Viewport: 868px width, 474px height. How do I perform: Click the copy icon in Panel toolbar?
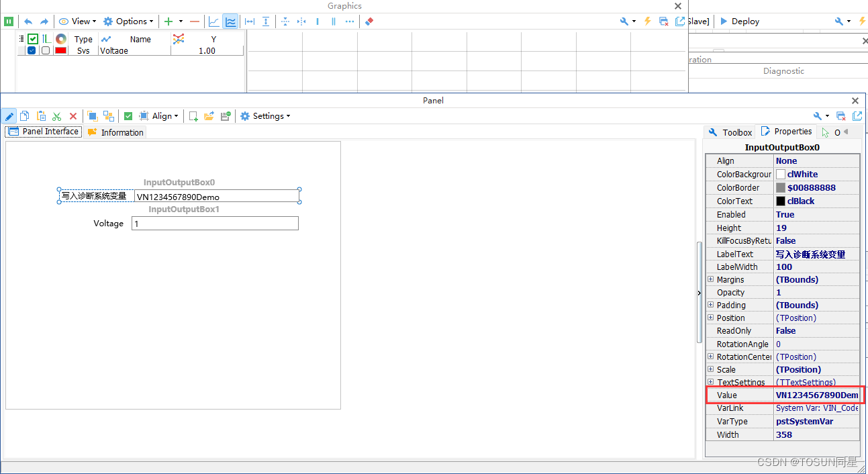coord(24,116)
